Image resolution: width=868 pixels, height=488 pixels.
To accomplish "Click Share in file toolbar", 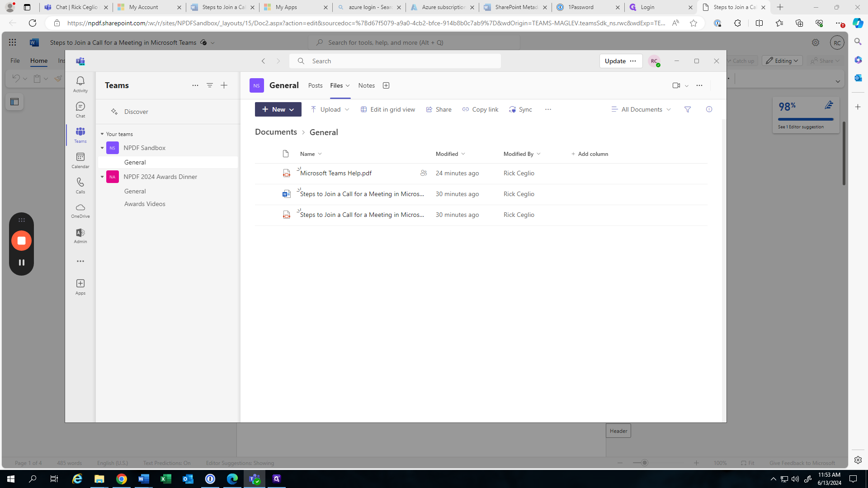I will (439, 109).
